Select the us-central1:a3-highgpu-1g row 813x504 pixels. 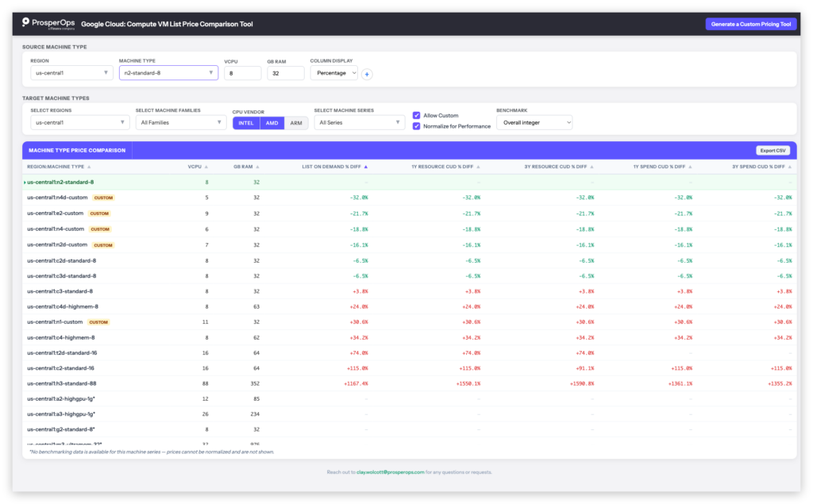click(409, 414)
